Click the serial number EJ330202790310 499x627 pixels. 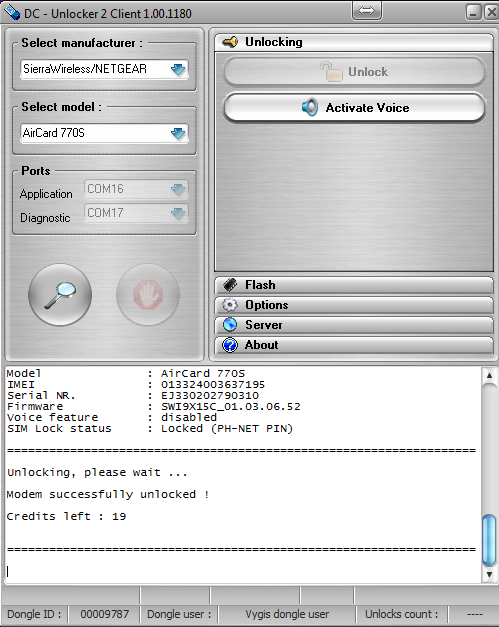[x=210, y=396]
